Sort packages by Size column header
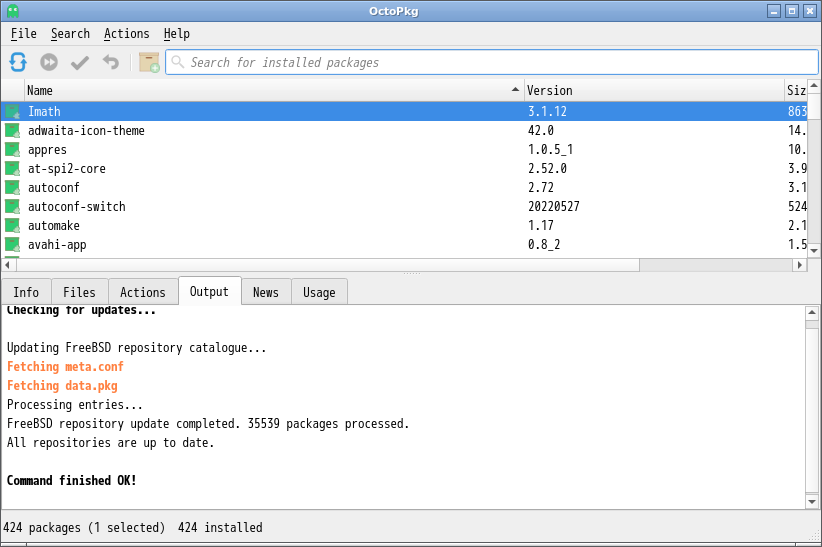The width and height of the screenshot is (822, 547). (796, 90)
